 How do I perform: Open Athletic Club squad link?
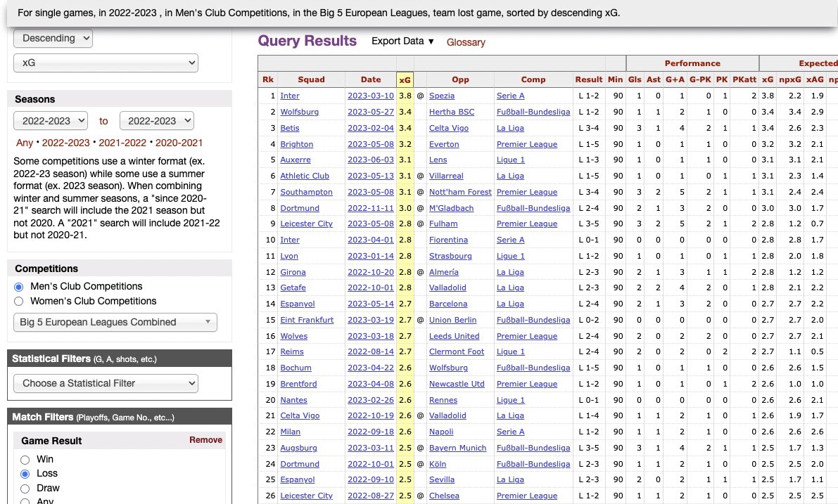(305, 176)
